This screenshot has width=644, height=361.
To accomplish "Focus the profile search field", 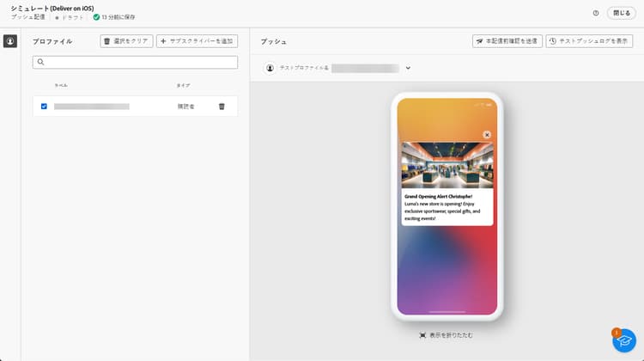I will click(x=135, y=62).
